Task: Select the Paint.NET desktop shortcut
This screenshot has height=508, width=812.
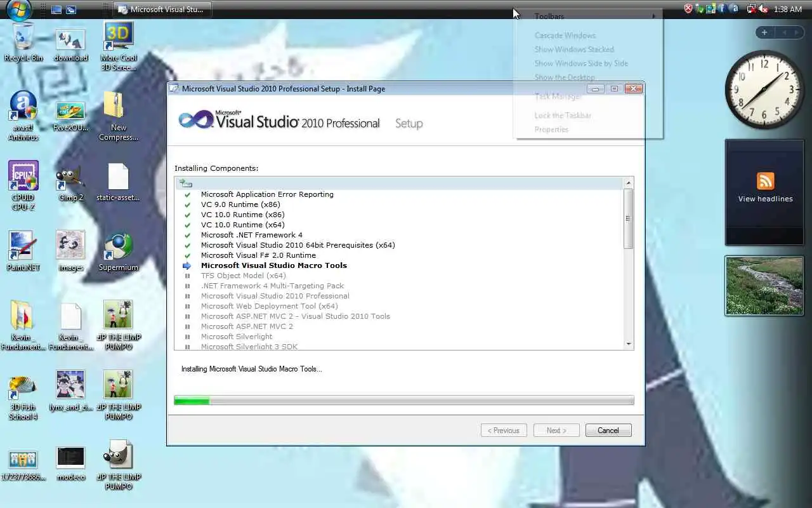Action: (x=23, y=251)
